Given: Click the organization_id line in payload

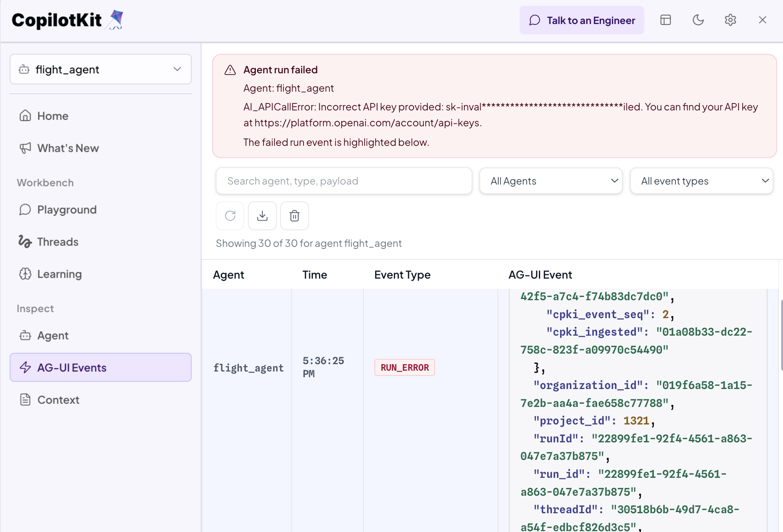Looking at the screenshot, I should 636,394.
